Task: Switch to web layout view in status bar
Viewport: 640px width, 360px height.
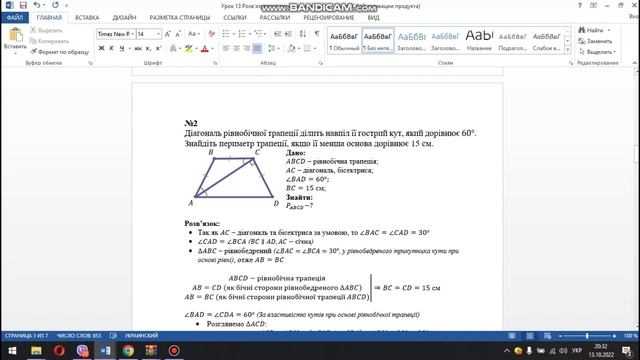Action: (x=547, y=336)
